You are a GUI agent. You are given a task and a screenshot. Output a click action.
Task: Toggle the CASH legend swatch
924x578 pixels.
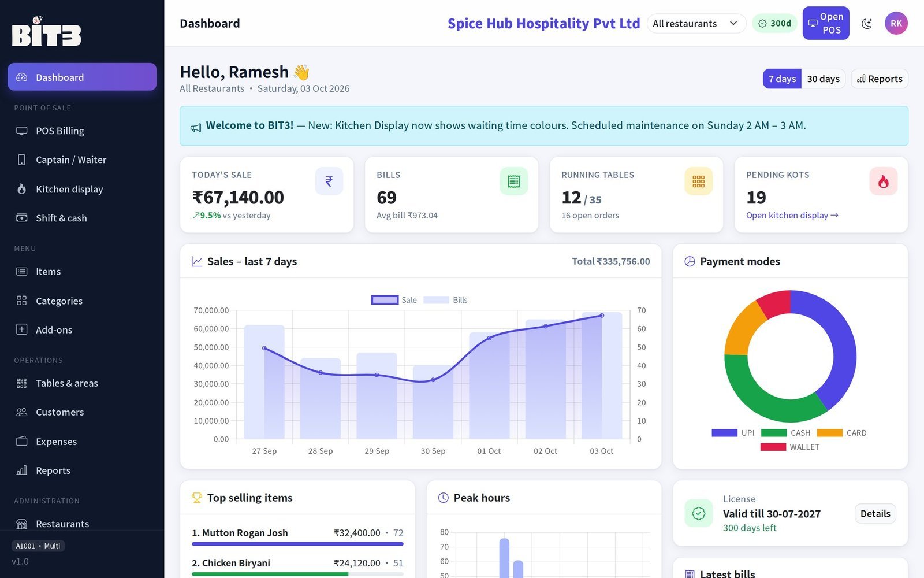tap(774, 432)
